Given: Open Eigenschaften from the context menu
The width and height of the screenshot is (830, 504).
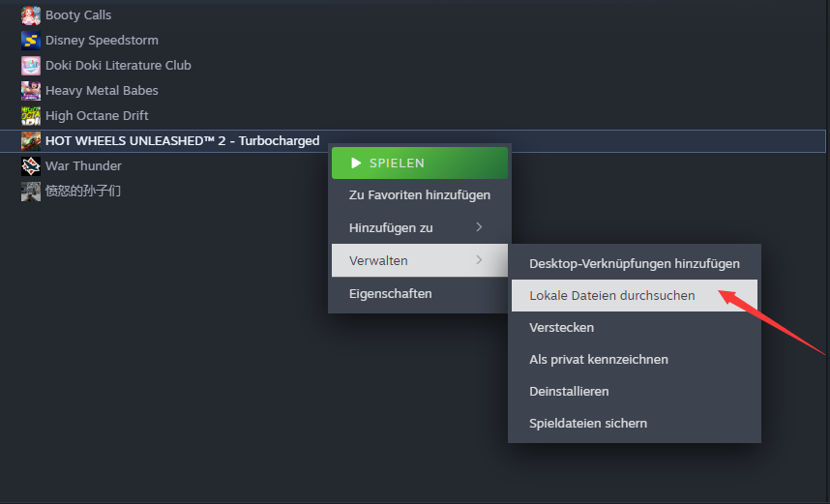Looking at the screenshot, I should pyautogui.click(x=420, y=293).
